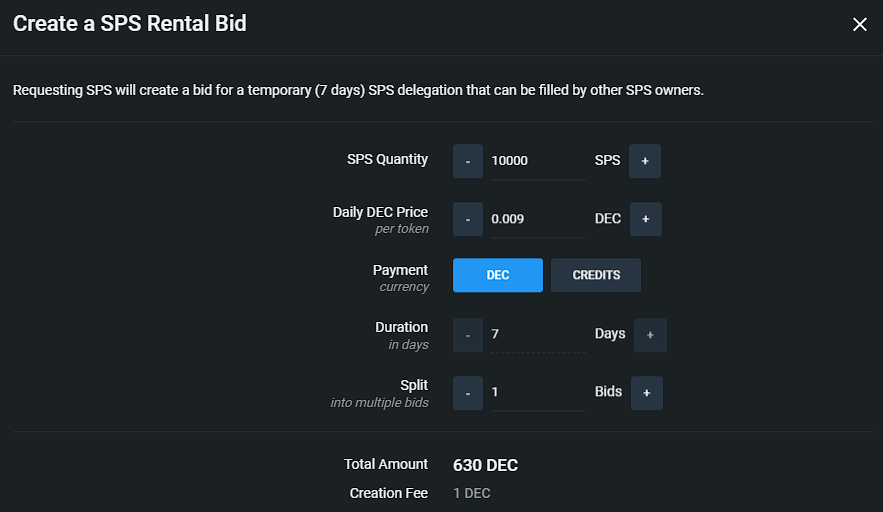The width and height of the screenshot is (883, 512).
Task: Reduce Split bids count with minus
Action: pos(467,393)
